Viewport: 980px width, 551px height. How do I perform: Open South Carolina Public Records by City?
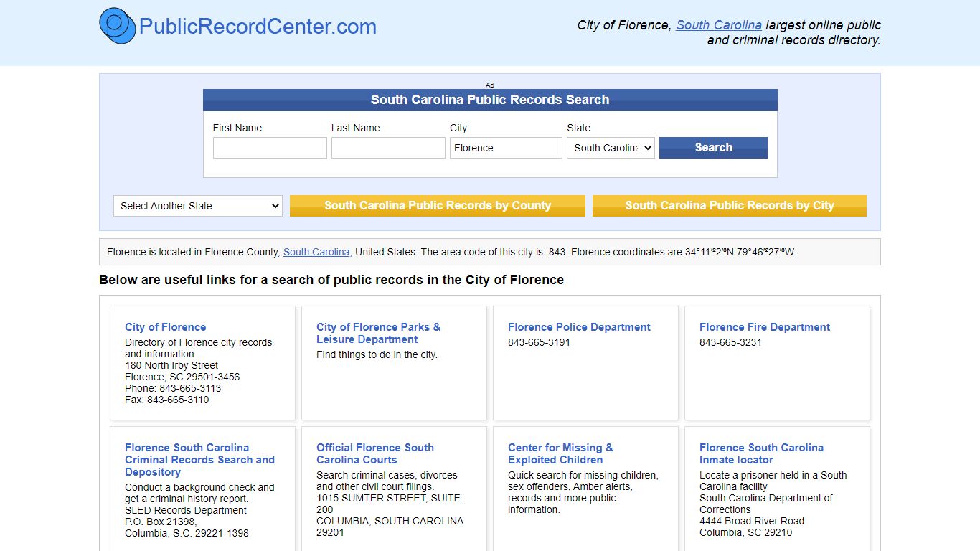click(x=730, y=206)
